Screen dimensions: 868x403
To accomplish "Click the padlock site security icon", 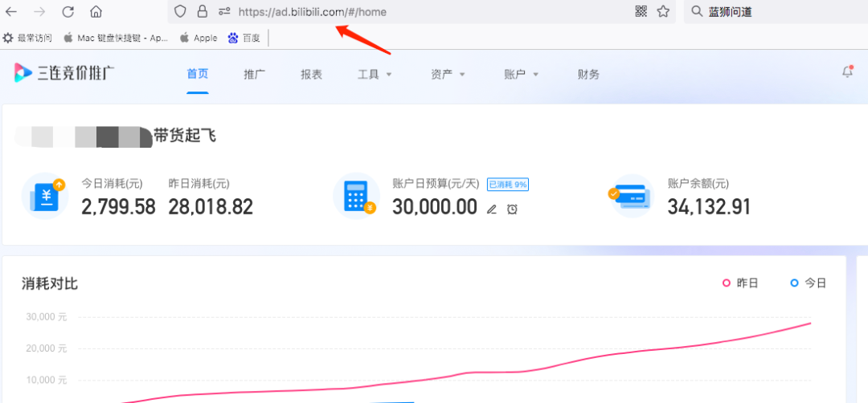I will click(x=203, y=11).
